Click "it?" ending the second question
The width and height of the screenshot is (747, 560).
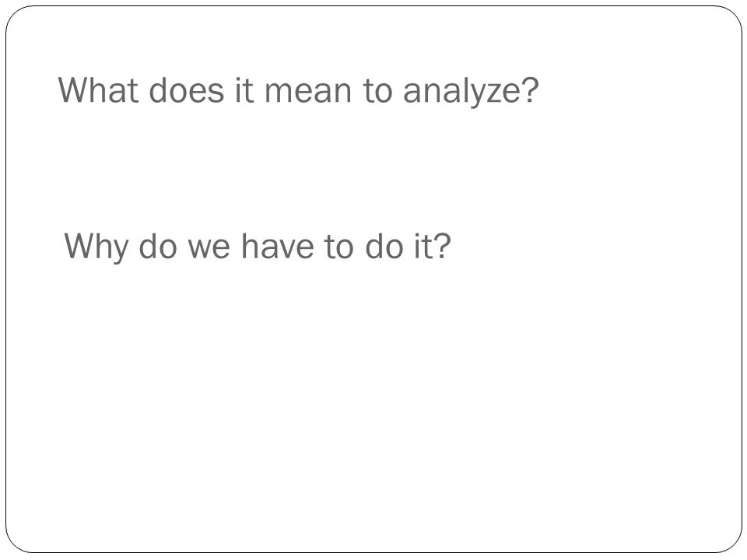click(432, 247)
